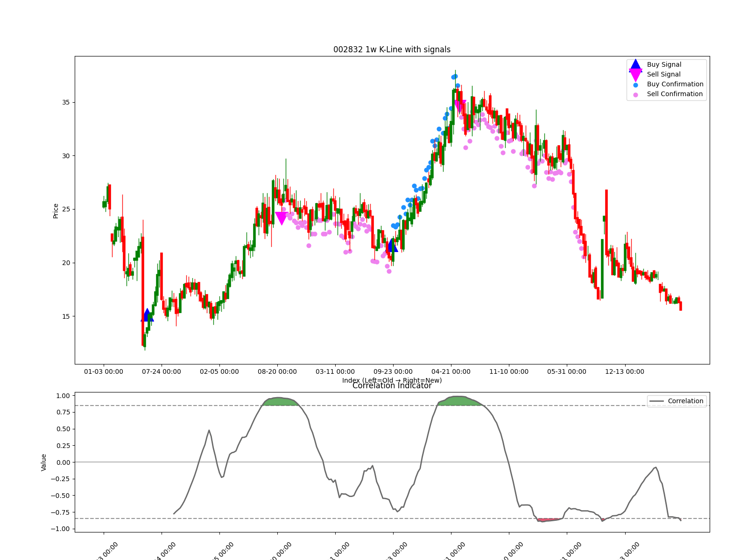Viewport: 747px width, 560px height.
Task: Click the 04-21 00:00 x-axis tick label
Action: (x=451, y=372)
